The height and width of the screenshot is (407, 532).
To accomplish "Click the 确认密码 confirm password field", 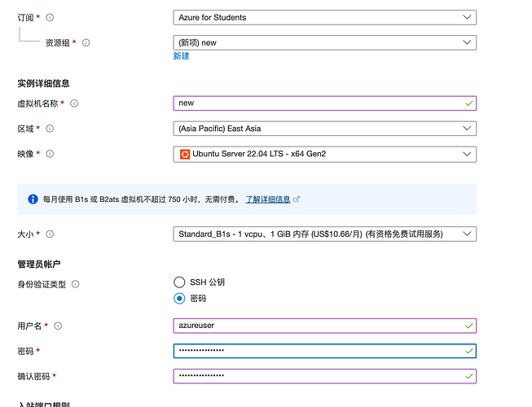I will coord(325,376).
